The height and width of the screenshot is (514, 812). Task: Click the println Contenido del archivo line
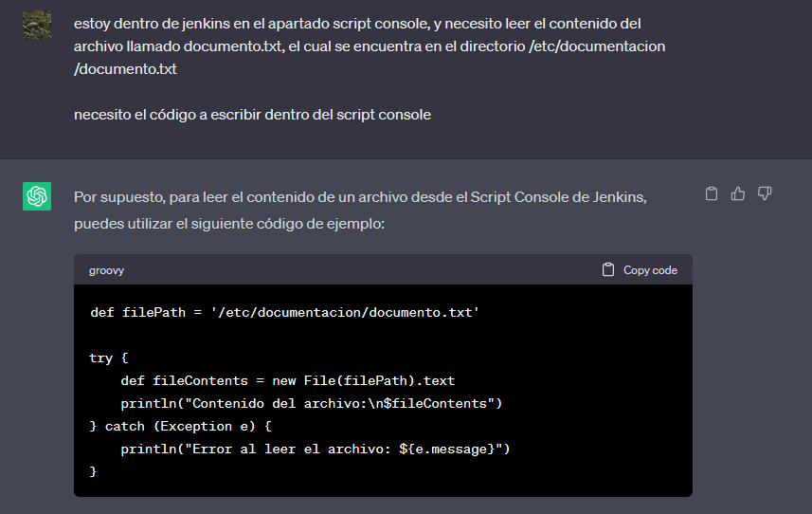[x=311, y=404]
